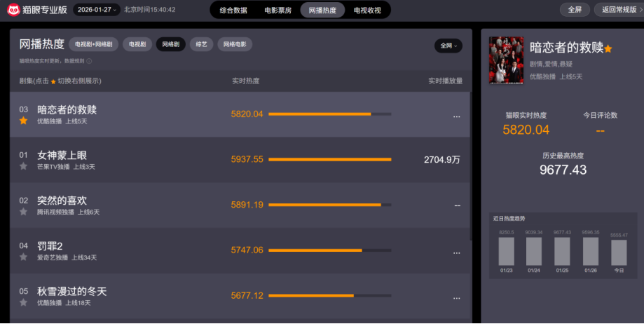Click the orange star next to the detail panel title
The width and height of the screenshot is (644, 324).
(608, 49)
